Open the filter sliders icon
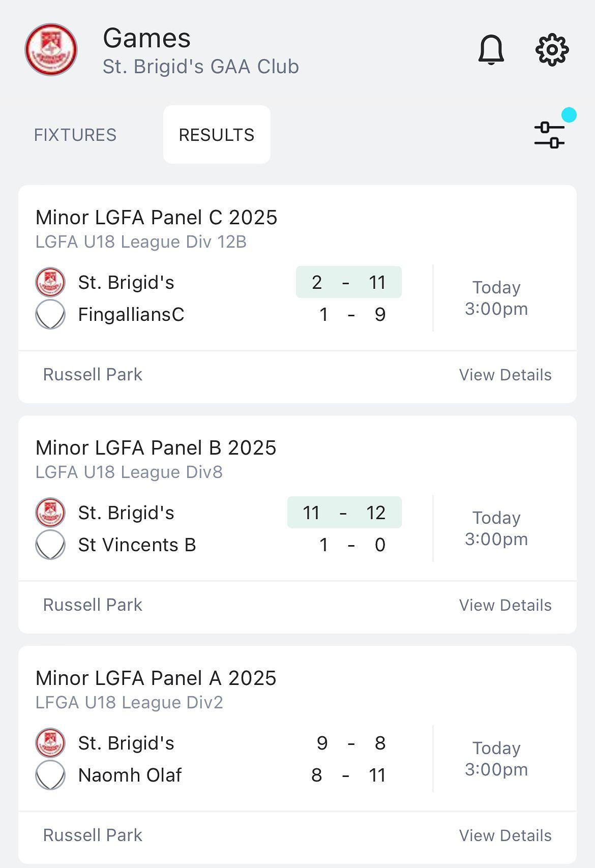Screen dimensions: 595x868 (550, 135)
